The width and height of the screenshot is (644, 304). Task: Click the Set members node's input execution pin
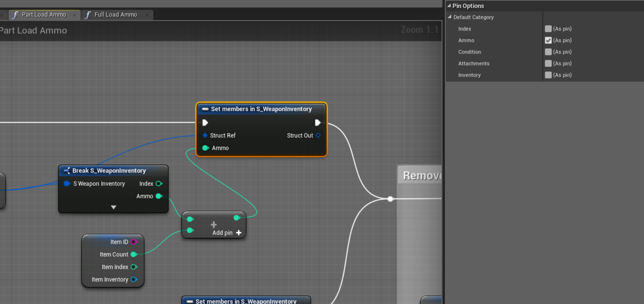[x=205, y=123]
